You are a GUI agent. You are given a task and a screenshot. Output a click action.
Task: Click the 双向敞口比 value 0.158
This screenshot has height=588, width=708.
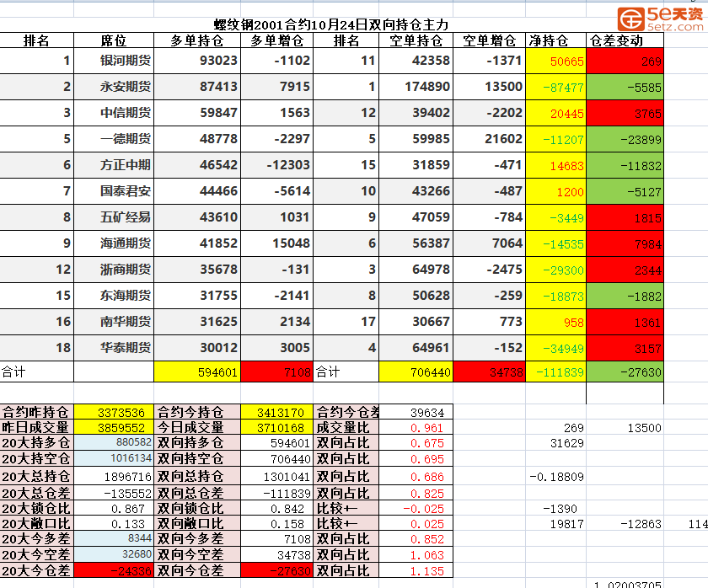tap(276, 523)
